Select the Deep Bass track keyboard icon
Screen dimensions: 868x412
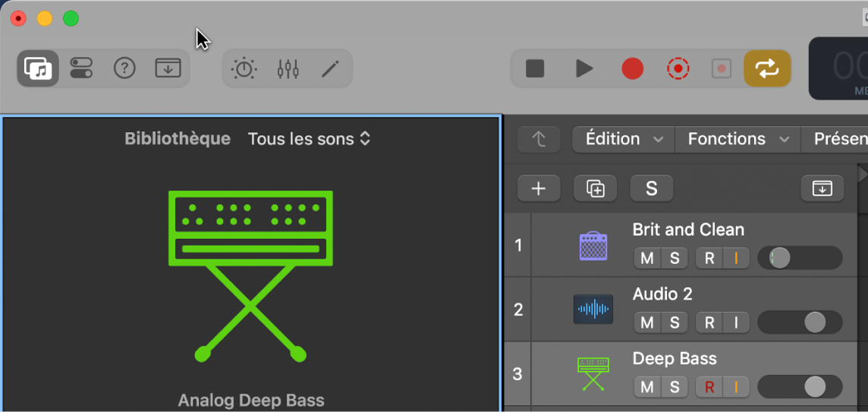[593, 374]
